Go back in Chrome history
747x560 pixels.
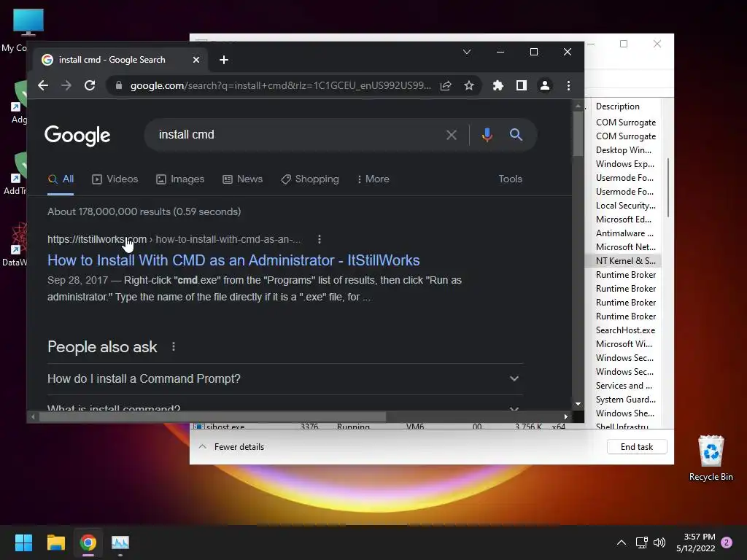click(x=43, y=86)
